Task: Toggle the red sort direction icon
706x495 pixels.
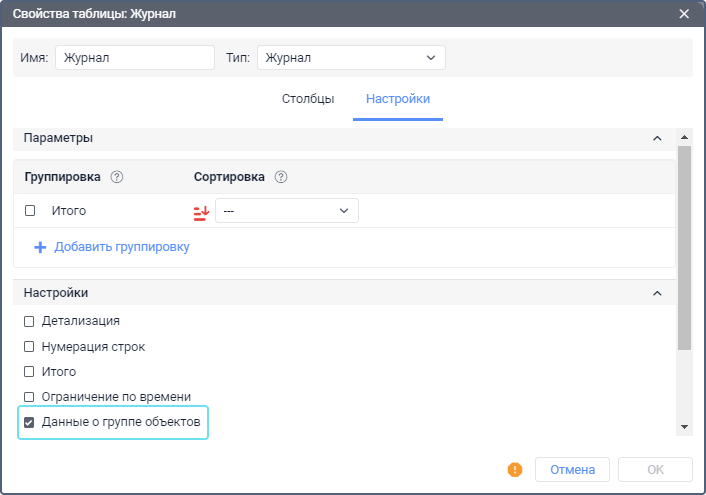Action: click(201, 211)
